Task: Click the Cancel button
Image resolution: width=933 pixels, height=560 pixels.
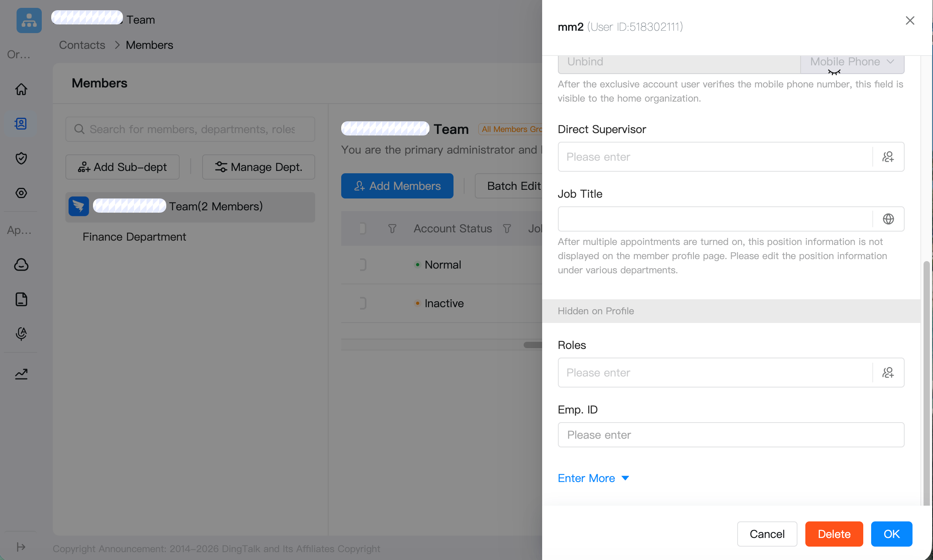Action: (x=767, y=534)
